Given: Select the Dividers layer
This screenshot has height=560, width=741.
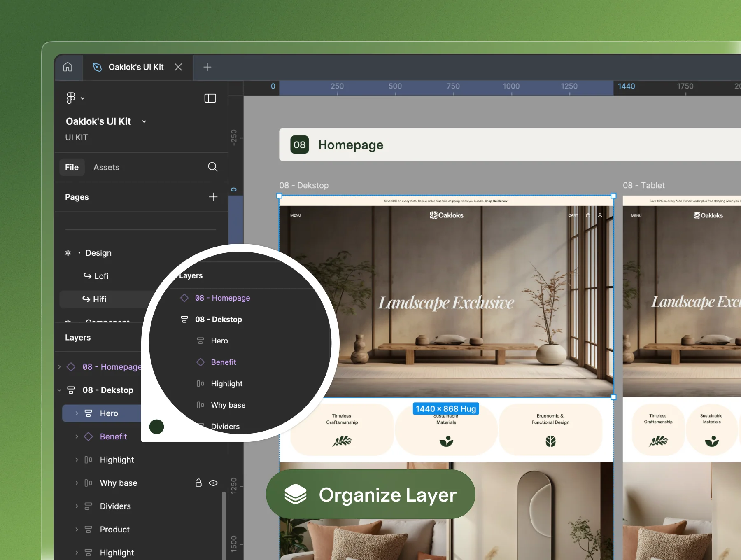Looking at the screenshot, I should (115, 506).
